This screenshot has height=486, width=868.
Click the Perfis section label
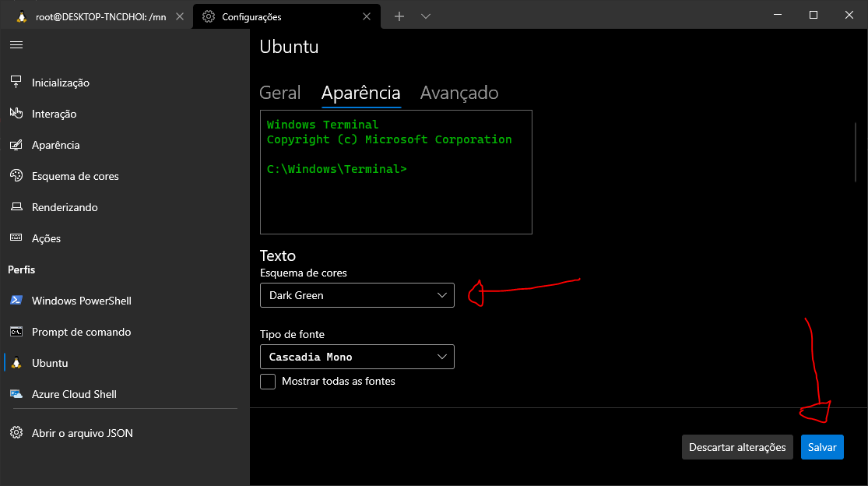(22, 269)
